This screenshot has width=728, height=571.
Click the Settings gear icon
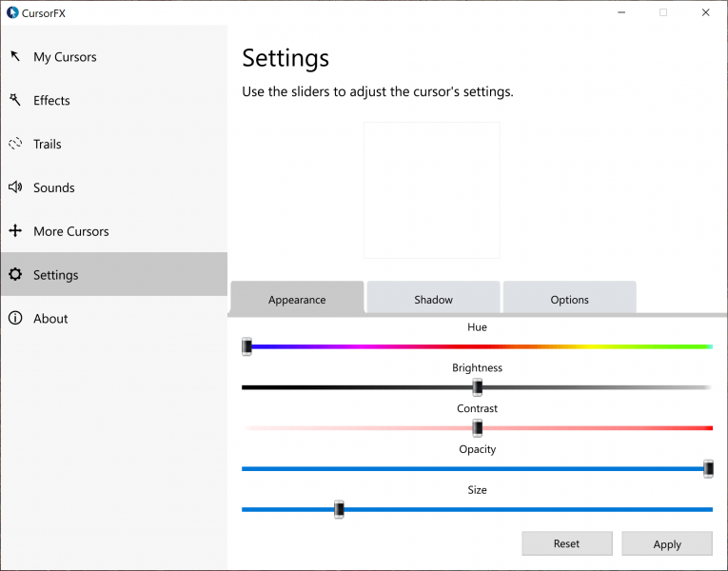point(15,274)
